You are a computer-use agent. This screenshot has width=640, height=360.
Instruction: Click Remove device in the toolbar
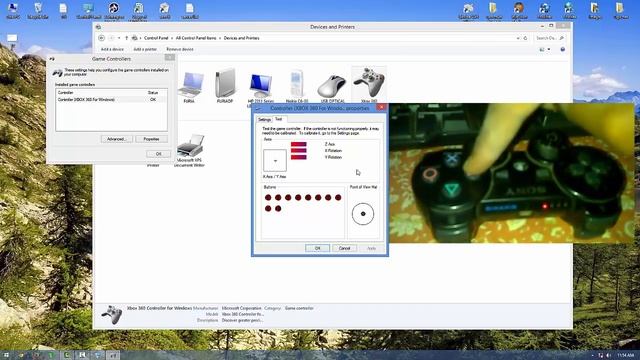pyautogui.click(x=180, y=49)
